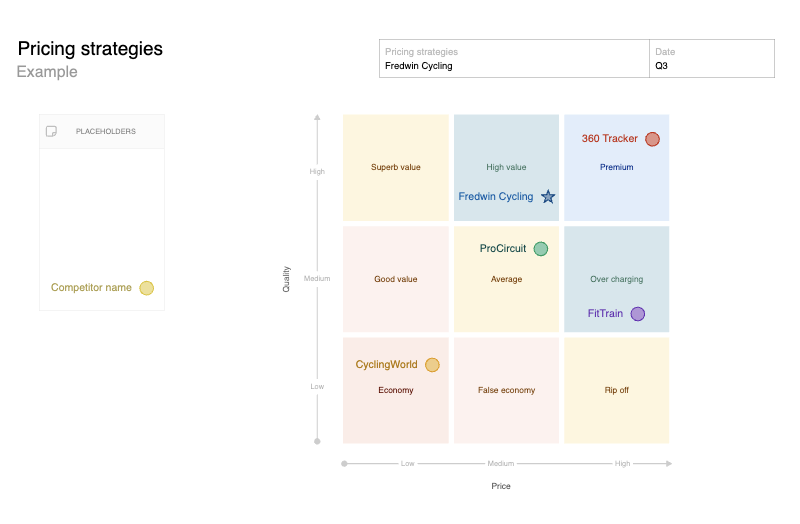Image resolution: width=800 pixels, height=524 pixels.
Task: Click the Date field showing Q3
Action: point(712,59)
